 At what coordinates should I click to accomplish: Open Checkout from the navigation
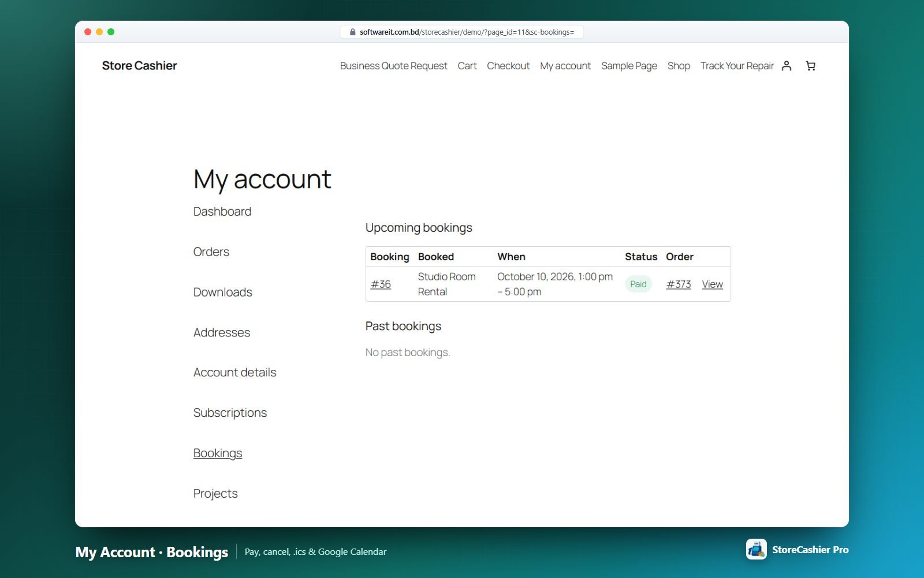coord(508,66)
